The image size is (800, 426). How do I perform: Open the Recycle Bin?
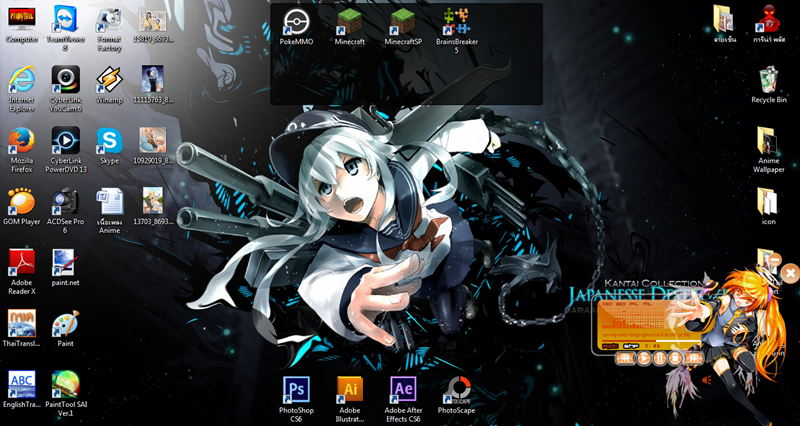point(769,85)
